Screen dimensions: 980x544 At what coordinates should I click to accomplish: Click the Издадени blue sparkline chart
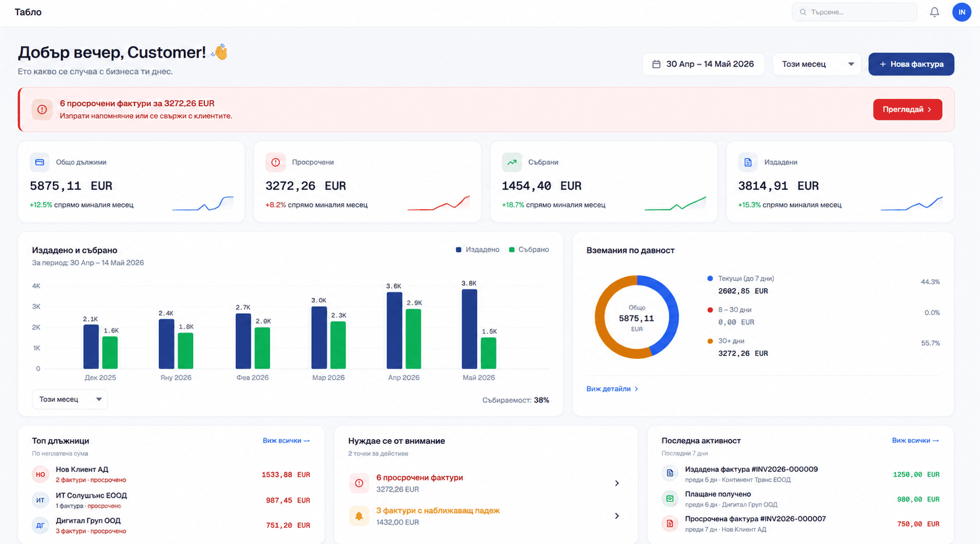[x=911, y=203]
